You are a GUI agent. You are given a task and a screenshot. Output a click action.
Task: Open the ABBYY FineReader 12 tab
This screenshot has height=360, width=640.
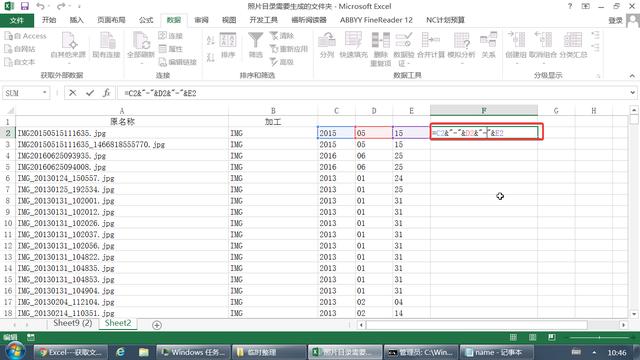click(376, 20)
